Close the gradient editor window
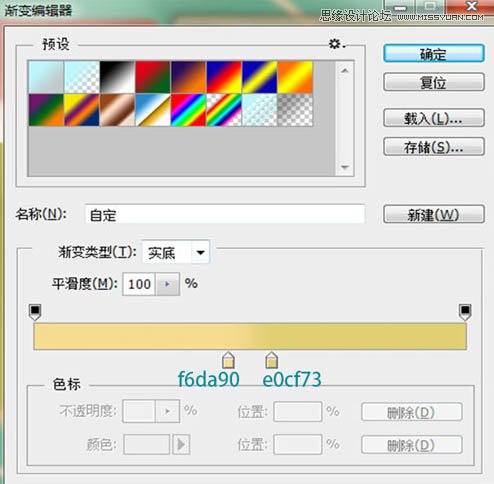The image size is (494, 484). (471, 6)
